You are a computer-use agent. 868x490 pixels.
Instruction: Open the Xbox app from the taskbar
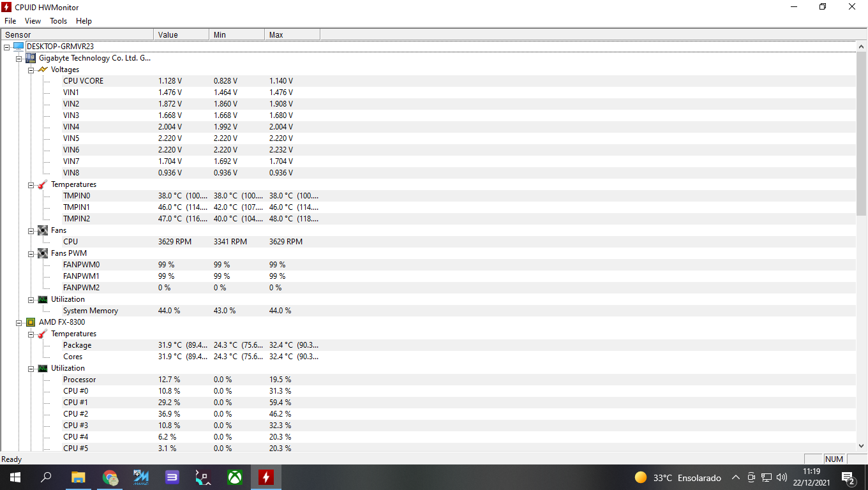click(234, 477)
